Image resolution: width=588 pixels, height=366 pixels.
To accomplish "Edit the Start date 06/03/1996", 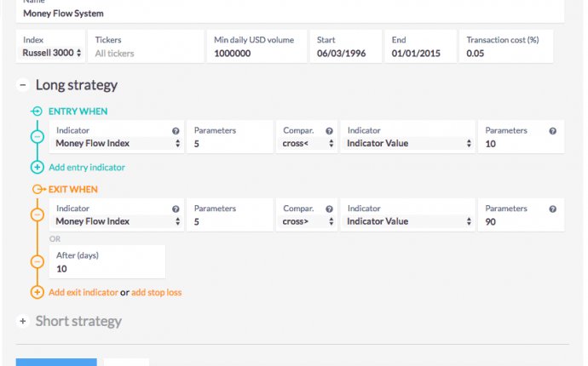I will 346,47.
